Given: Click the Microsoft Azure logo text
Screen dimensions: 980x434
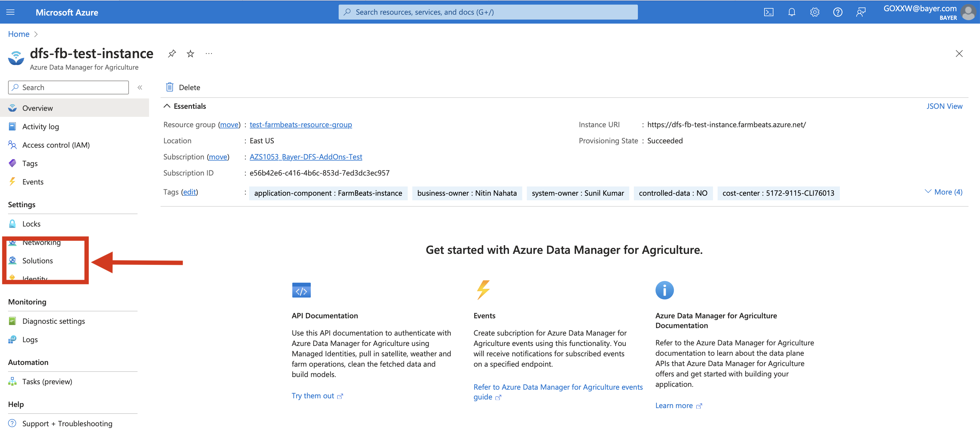Looking at the screenshot, I should pos(66,12).
